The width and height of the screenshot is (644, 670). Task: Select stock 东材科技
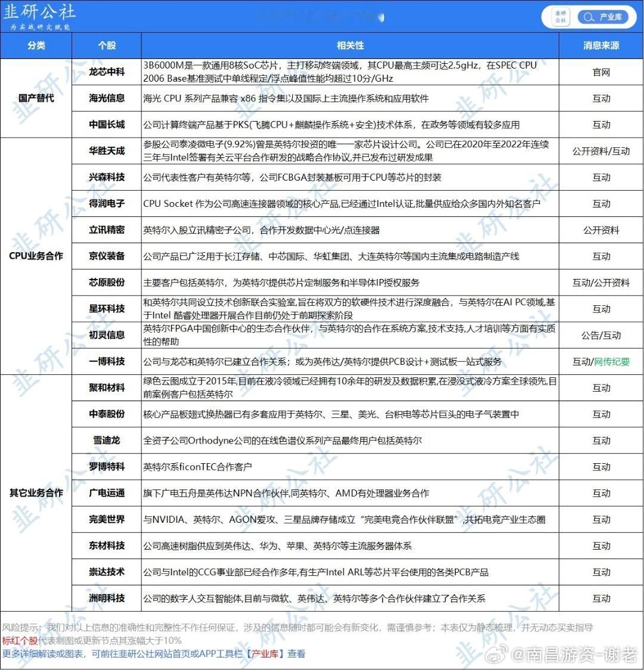tap(107, 545)
